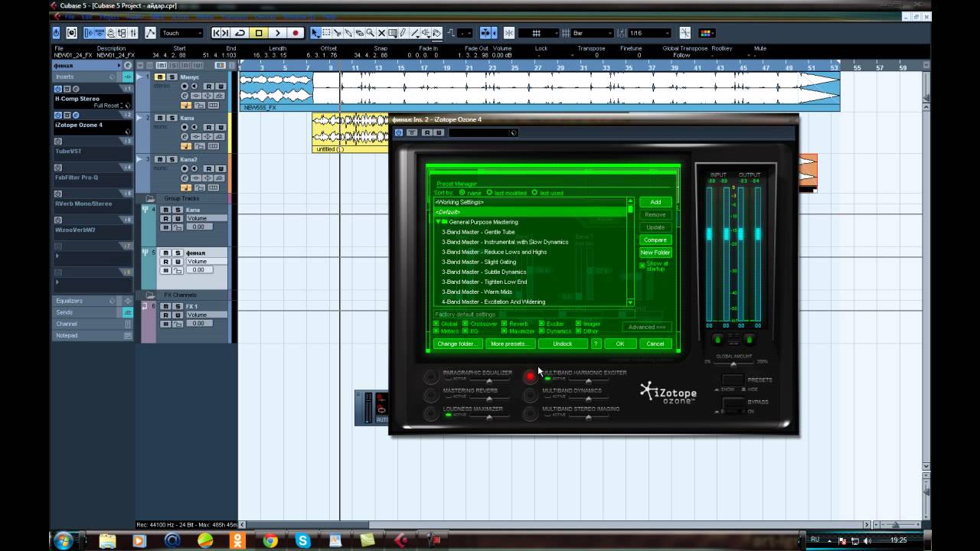Image resolution: width=980 pixels, height=551 pixels.
Task: Collapse the General Purpose Mastering preset folder
Action: [439, 222]
